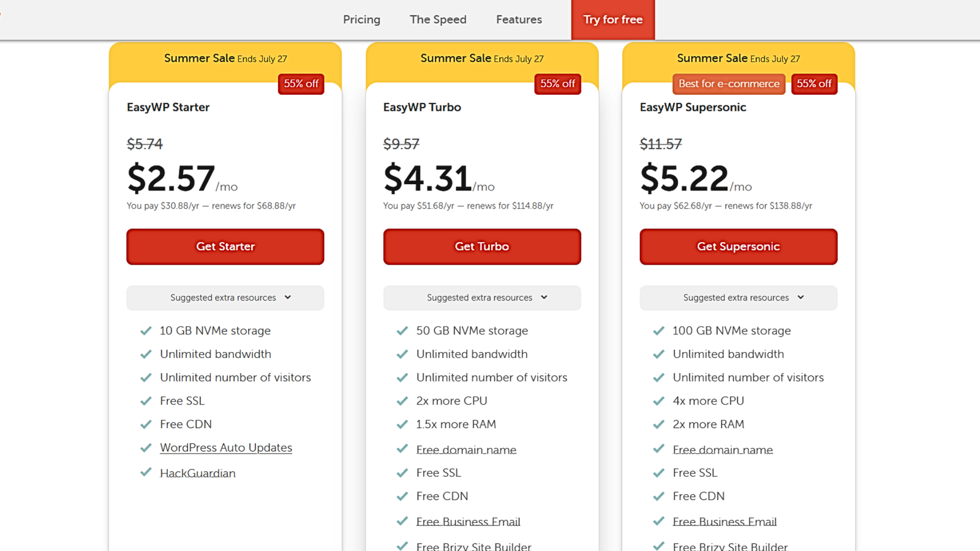The image size is (980, 551).
Task: Click the Get Supersonic button
Action: 739,247
